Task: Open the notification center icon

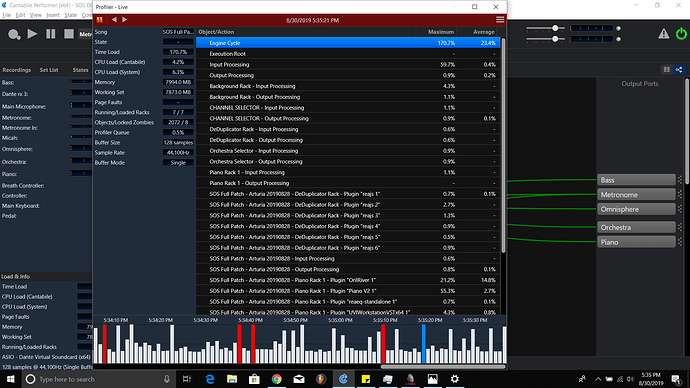Action: [676, 379]
